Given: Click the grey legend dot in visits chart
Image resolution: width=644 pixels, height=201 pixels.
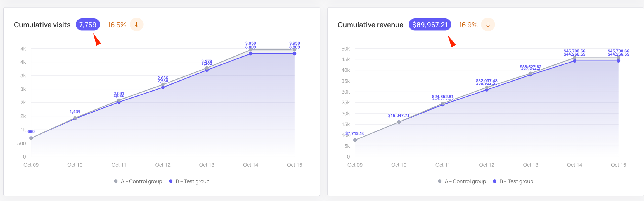Looking at the screenshot, I should click(x=116, y=181).
